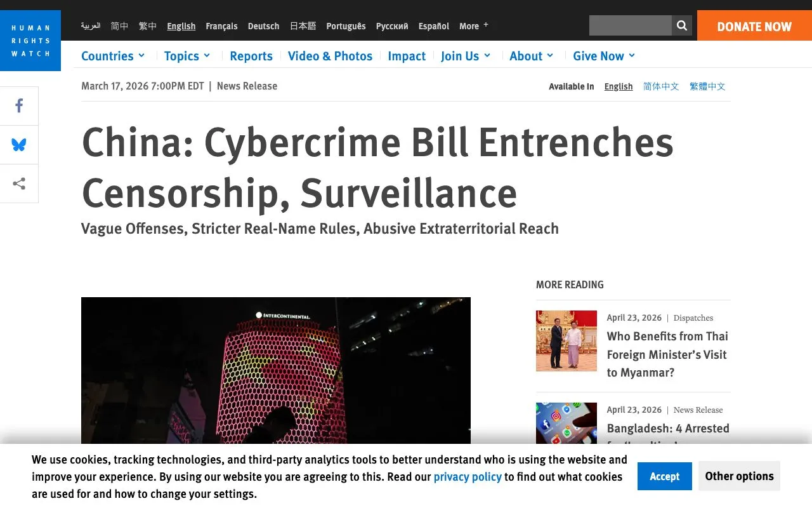Open the article's lead photo
This screenshot has height=508, width=812.
(x=276, y=371)
